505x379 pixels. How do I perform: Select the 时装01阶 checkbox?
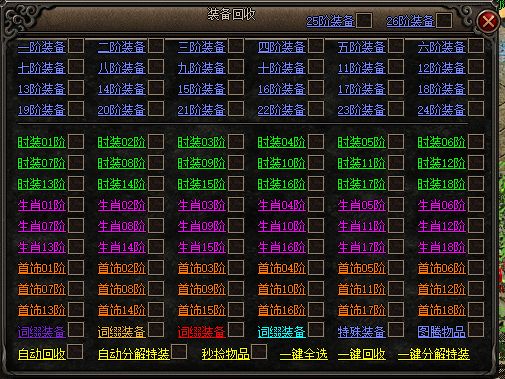pos(76,141)
